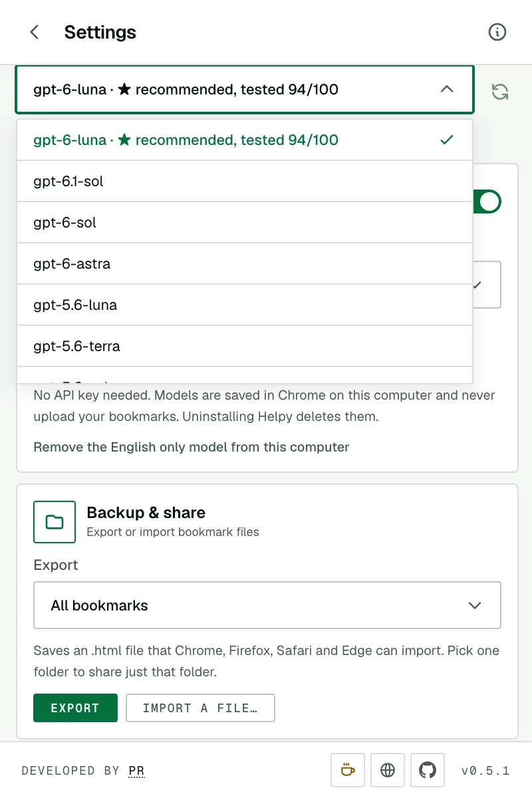Click the EXPORT button

[x=75, y=708]
